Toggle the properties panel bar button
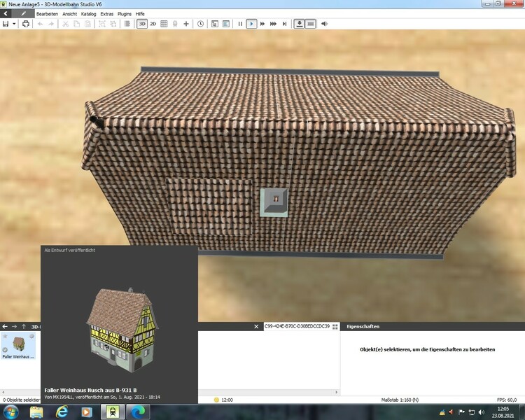 pos(310,24)
